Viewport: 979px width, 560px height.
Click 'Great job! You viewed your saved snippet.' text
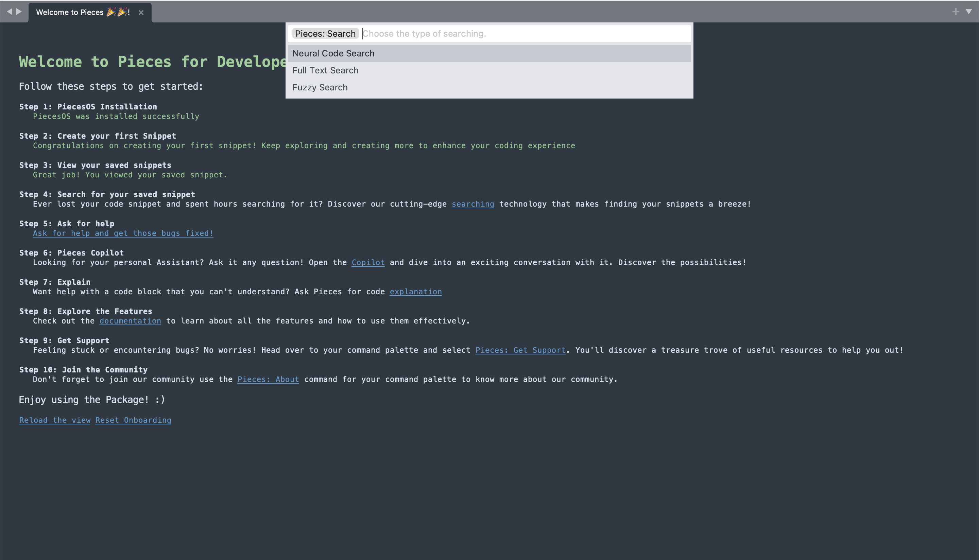pos(130,175)
